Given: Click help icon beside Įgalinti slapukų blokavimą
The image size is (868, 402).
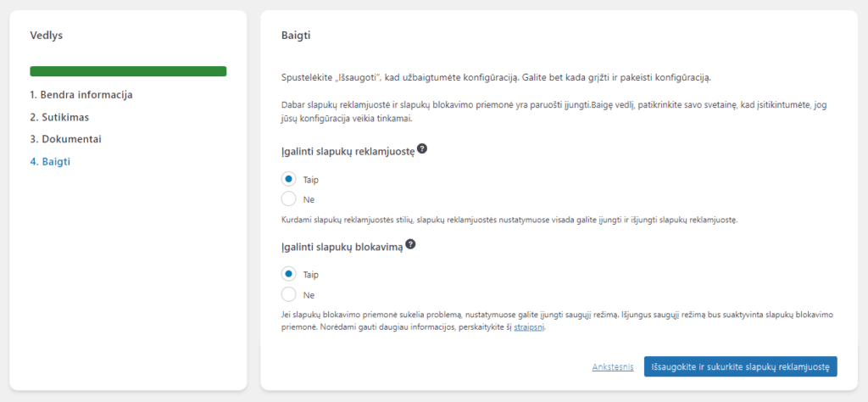Looking at the screenshot, I should pyautogui.click(x=410, y=243).
